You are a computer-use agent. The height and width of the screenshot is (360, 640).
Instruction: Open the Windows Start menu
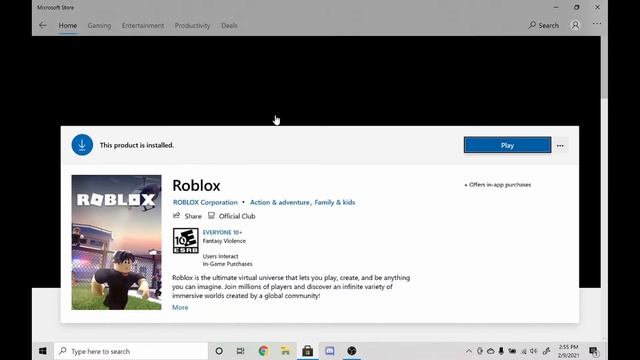(x=42, y=351)
